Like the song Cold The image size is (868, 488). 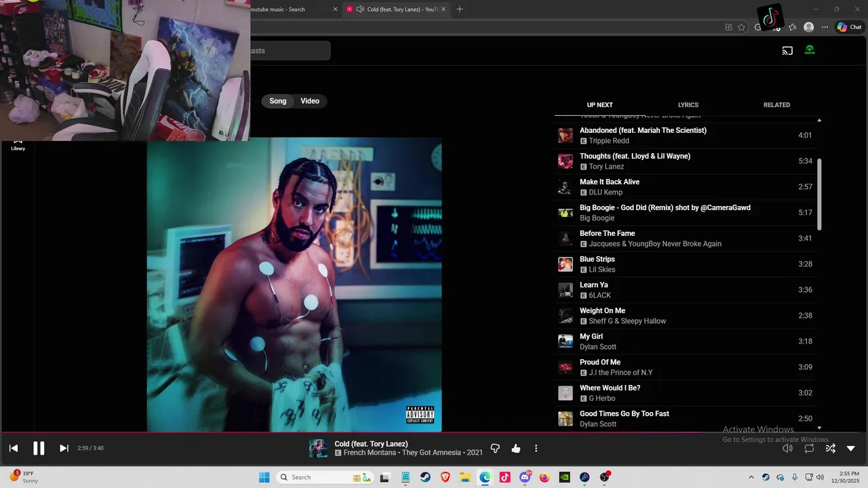(516, 448)
